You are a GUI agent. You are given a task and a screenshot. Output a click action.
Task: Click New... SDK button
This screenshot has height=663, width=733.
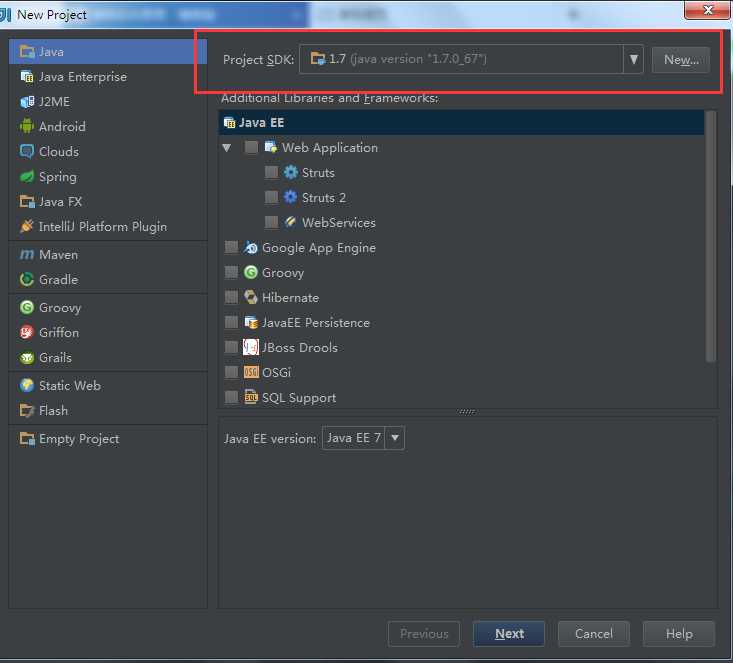point(681,60)
